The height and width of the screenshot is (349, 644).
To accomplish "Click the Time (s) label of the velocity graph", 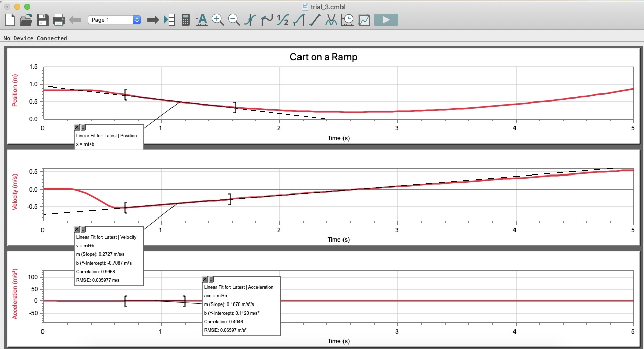I will click(x=338, y=239).
